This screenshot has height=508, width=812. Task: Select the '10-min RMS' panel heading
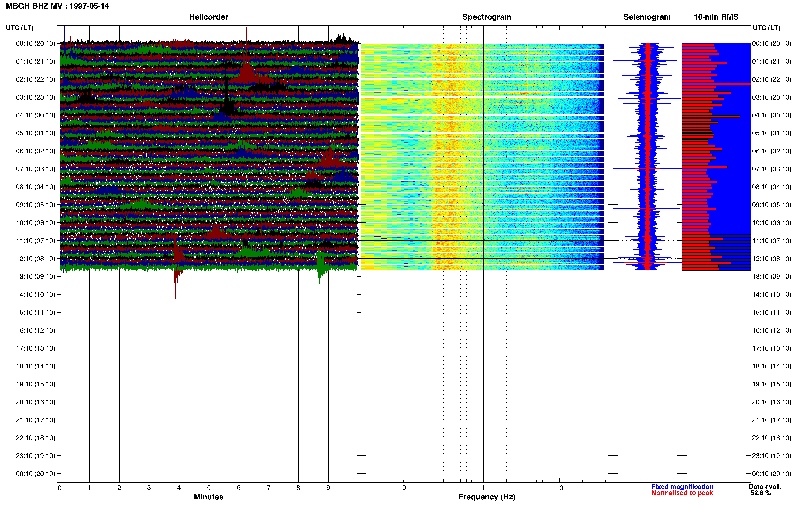coord(716,17)
